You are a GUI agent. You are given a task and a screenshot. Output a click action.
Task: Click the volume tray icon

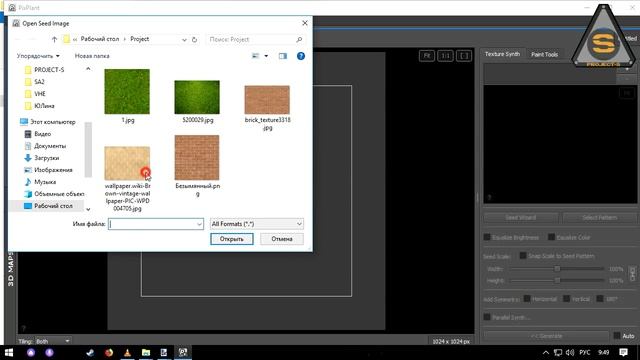570,352
